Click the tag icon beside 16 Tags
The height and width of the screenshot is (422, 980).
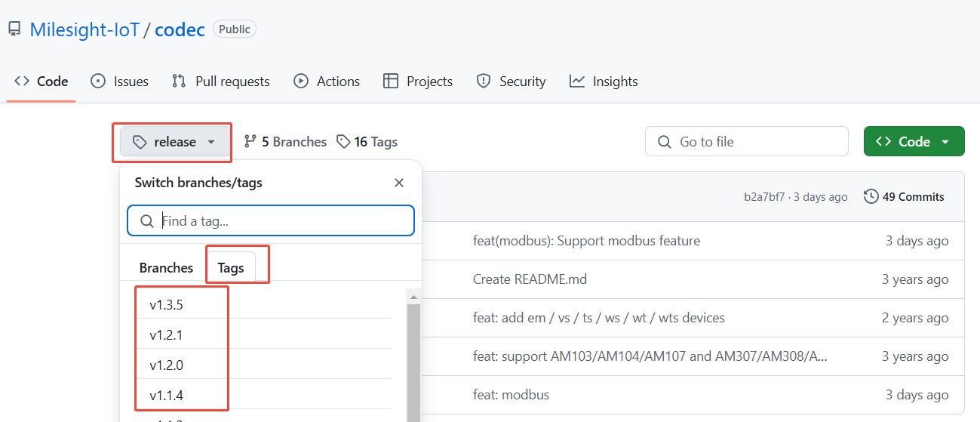point(343,141)
